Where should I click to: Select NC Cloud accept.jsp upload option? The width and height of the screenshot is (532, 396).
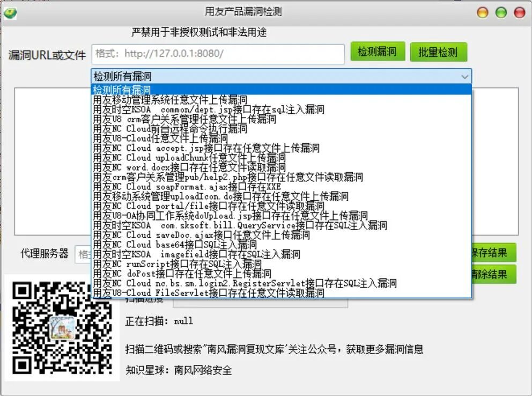[281, 148]
